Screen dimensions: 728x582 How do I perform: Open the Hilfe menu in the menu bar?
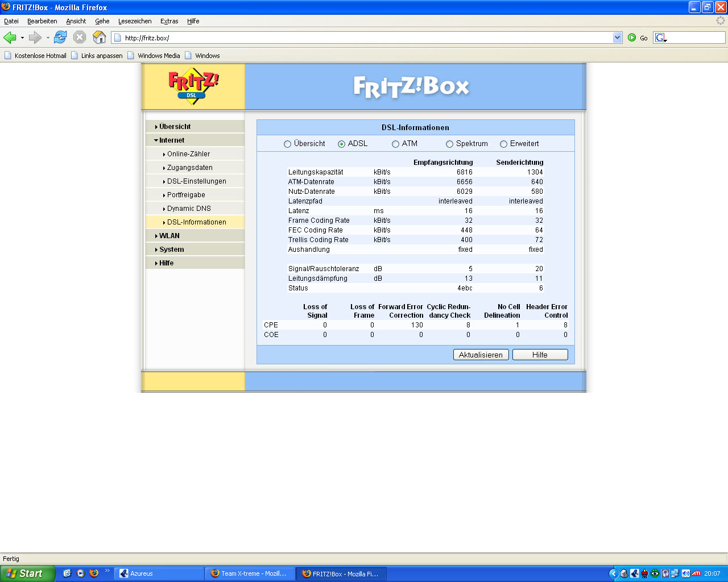tap(193, 21)
